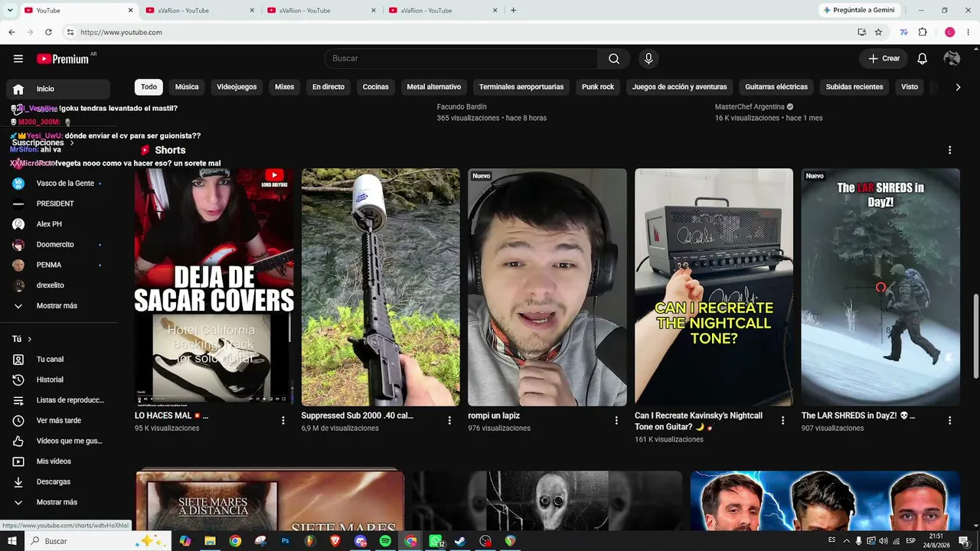
Task: Bookmark this page with star icon
Action: [878, 32]
